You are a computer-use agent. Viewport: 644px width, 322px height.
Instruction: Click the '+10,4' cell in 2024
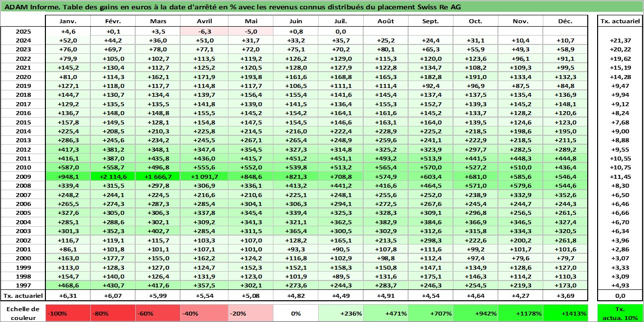tap(521, 40)
